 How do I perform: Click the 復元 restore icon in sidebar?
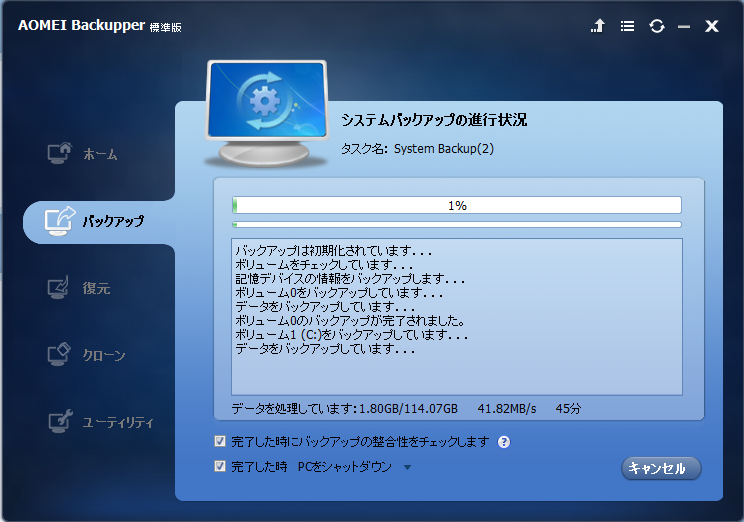point(58,288)
